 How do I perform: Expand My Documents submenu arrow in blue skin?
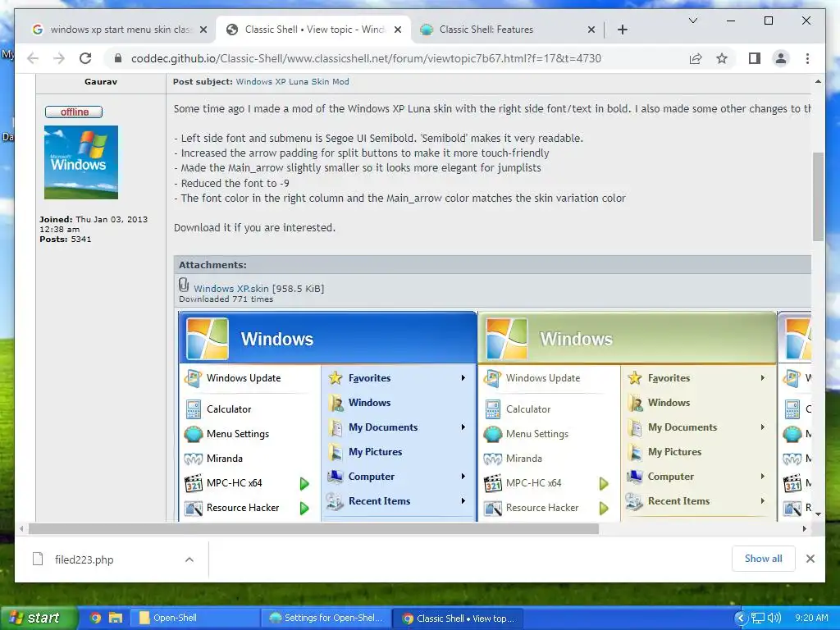[x=463, y=427]
